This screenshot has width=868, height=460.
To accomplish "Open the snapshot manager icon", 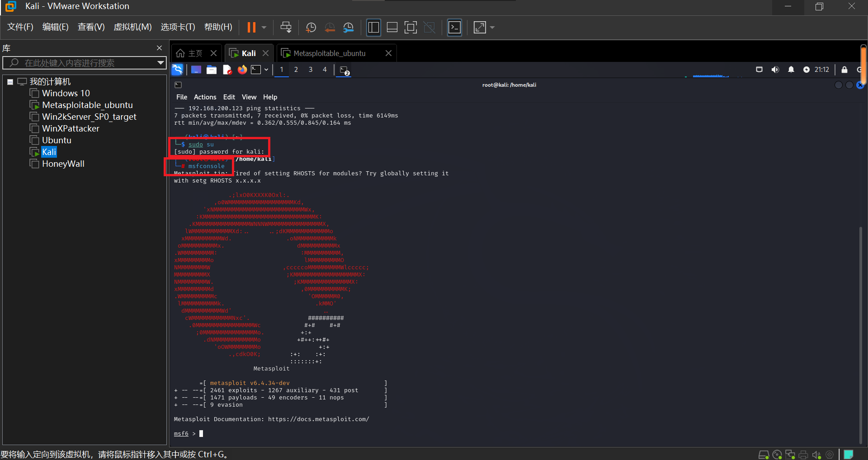I will point(349,28).
